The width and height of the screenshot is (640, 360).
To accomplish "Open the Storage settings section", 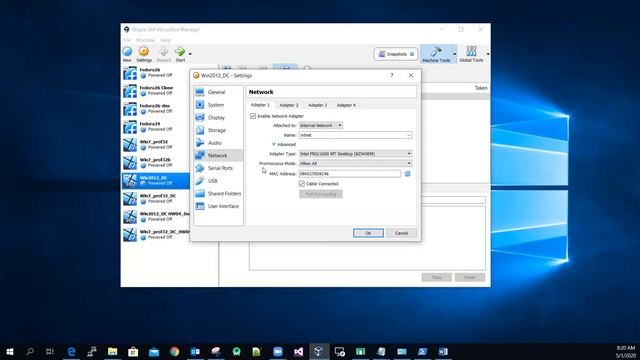I will tap(218, 130).
